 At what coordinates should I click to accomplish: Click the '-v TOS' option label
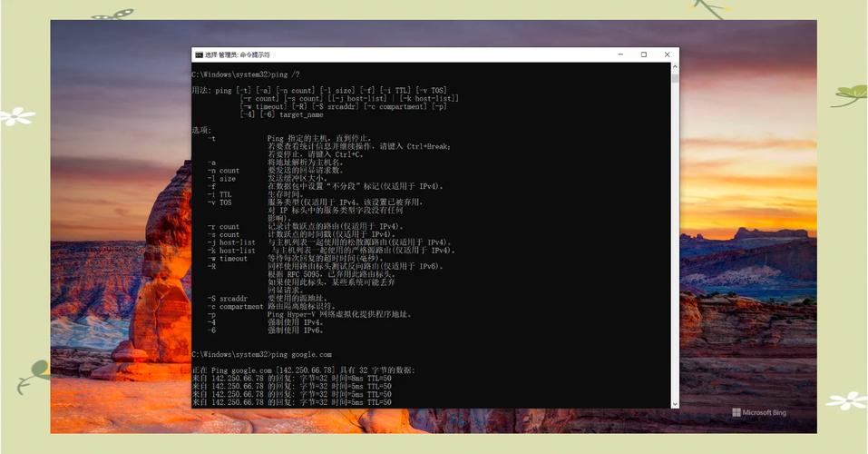pyautogui.click(x=219, y=202)
